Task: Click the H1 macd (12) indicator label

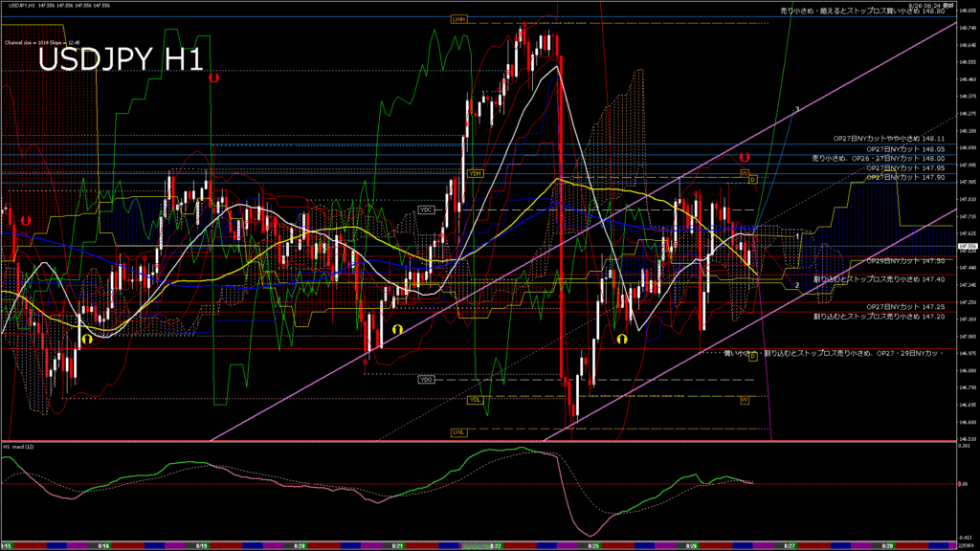Action: pyautogui.click(x=23, y=446)
